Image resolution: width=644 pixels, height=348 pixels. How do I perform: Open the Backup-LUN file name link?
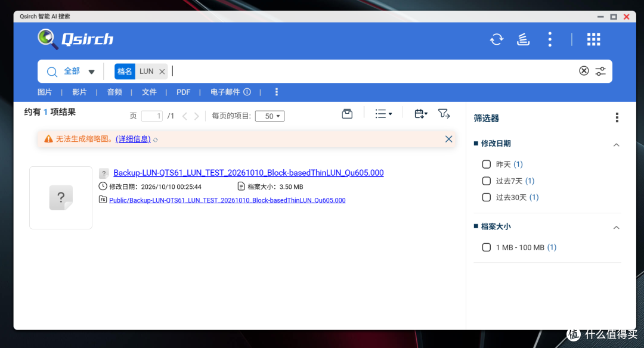tap(249, 173)
